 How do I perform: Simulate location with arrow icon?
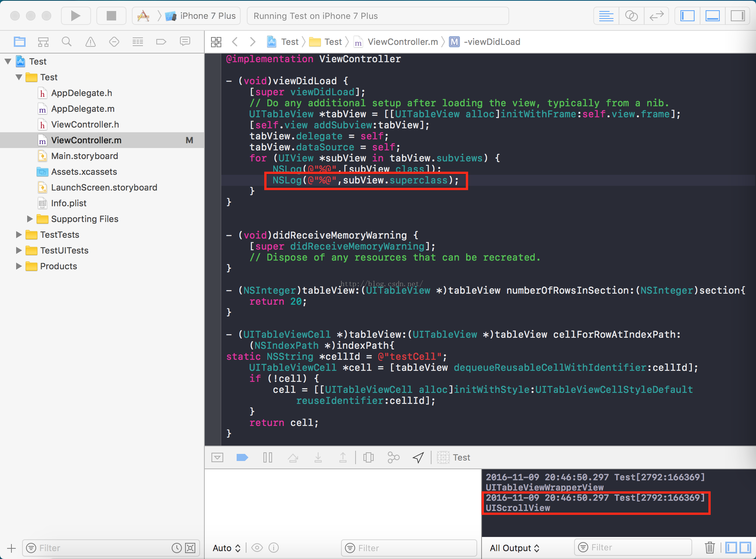pos(418,457)
